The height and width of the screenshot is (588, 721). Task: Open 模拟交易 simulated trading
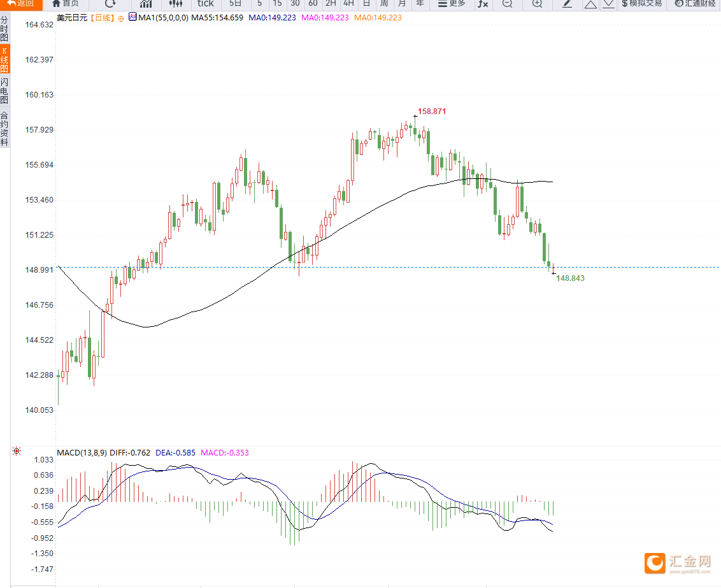(642, 4)
